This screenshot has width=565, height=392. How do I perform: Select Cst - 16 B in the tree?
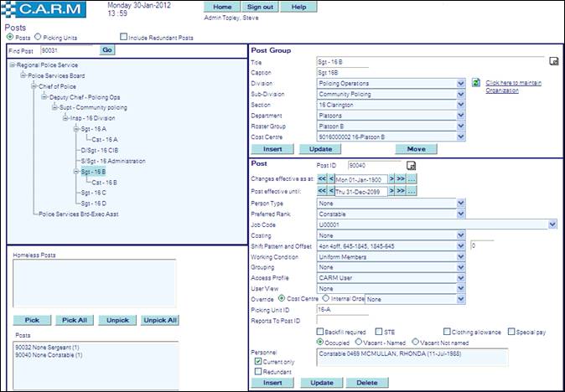pos(104,182)
